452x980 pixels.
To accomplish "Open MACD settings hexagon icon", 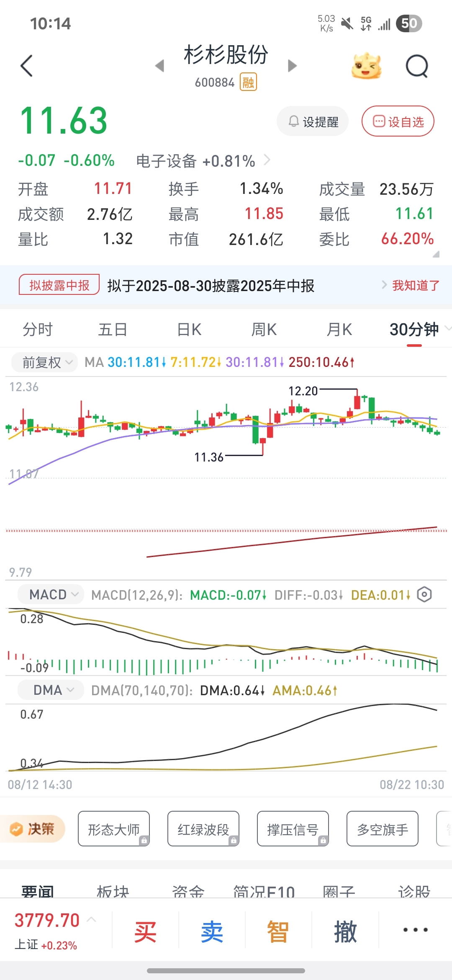I will click(424, 595).
